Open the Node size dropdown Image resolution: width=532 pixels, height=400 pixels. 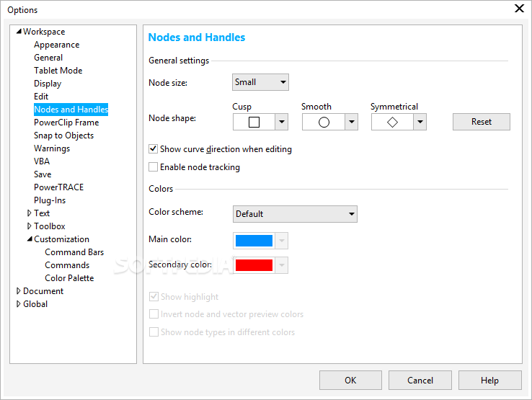(260, 82)
